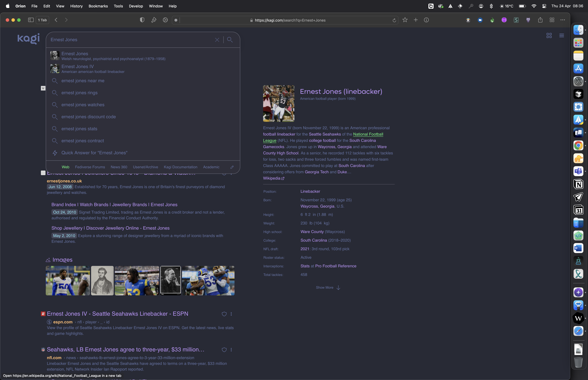Image resolution: width=588 pixels, height=380 pixels.
Task: Open the Bookmarks menu
Action: (x=98, y=6)
